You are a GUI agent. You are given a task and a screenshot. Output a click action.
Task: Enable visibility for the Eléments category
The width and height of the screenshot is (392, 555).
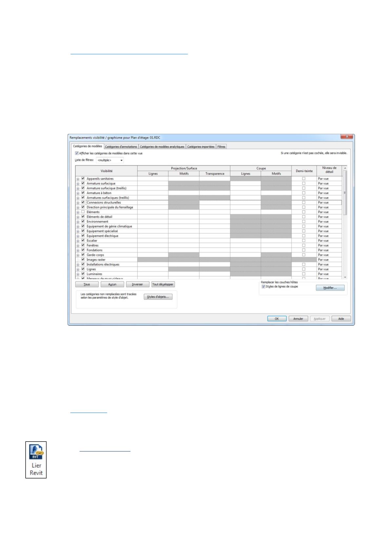83,212
